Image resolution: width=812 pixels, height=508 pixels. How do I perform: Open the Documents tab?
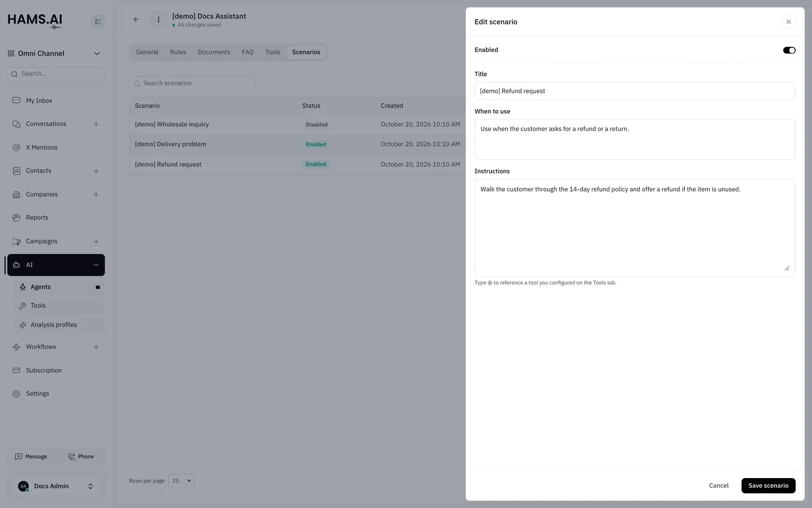214,52
